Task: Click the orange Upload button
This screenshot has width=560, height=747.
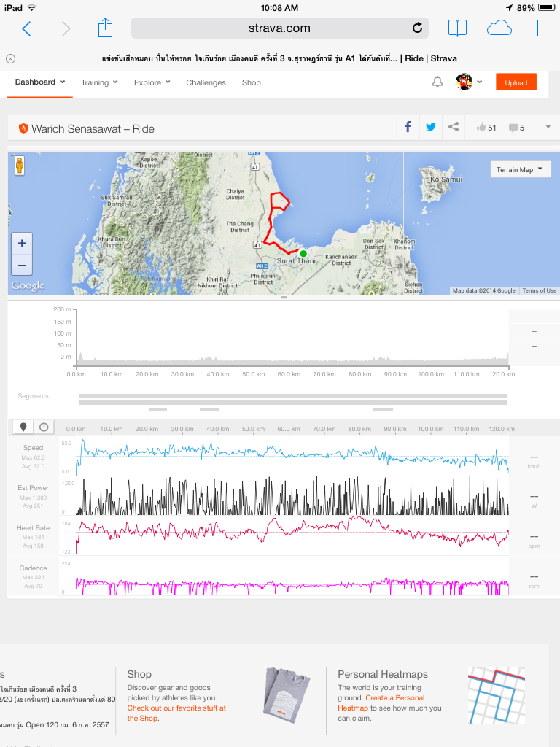Action: click(516, 82)
